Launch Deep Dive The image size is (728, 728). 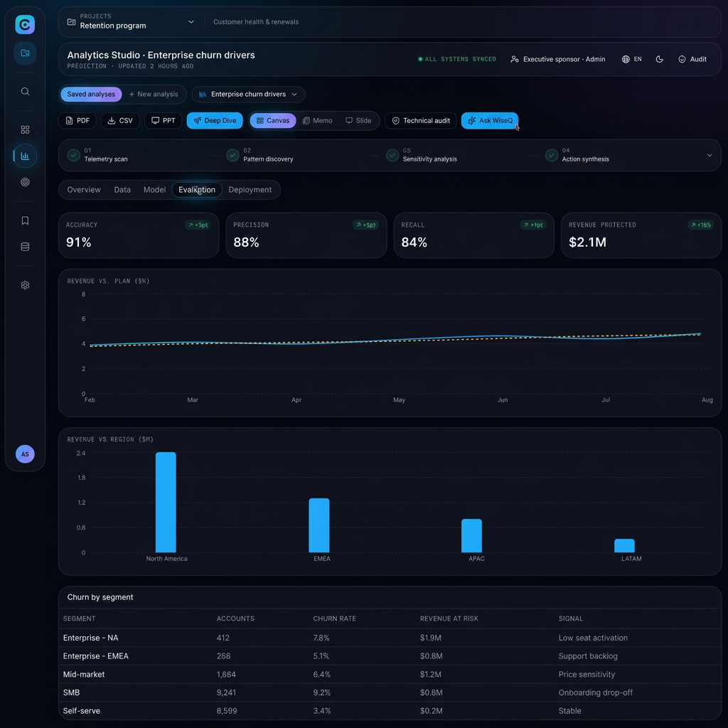[x=215, y=121]
